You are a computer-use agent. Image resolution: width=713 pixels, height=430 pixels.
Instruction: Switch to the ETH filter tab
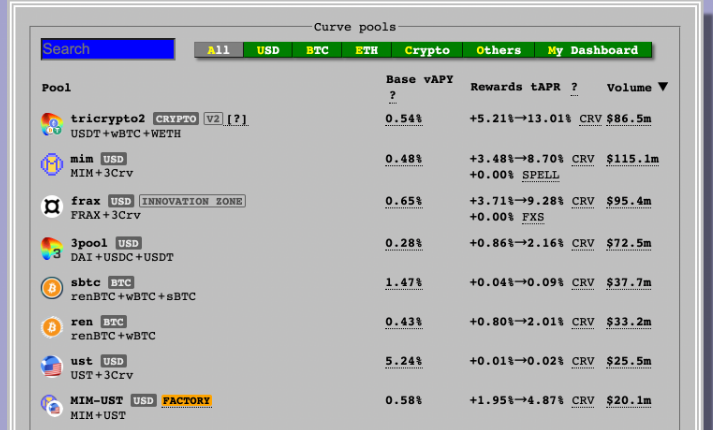coord(367,50)
